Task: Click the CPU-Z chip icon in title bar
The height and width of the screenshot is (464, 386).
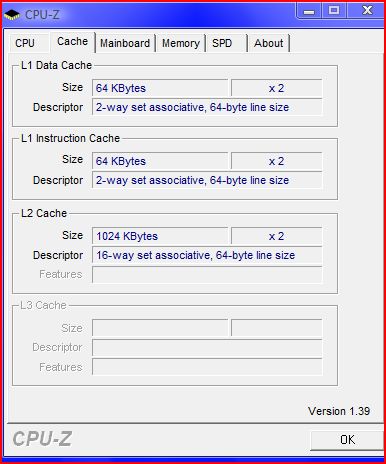Action: point(12,15)
